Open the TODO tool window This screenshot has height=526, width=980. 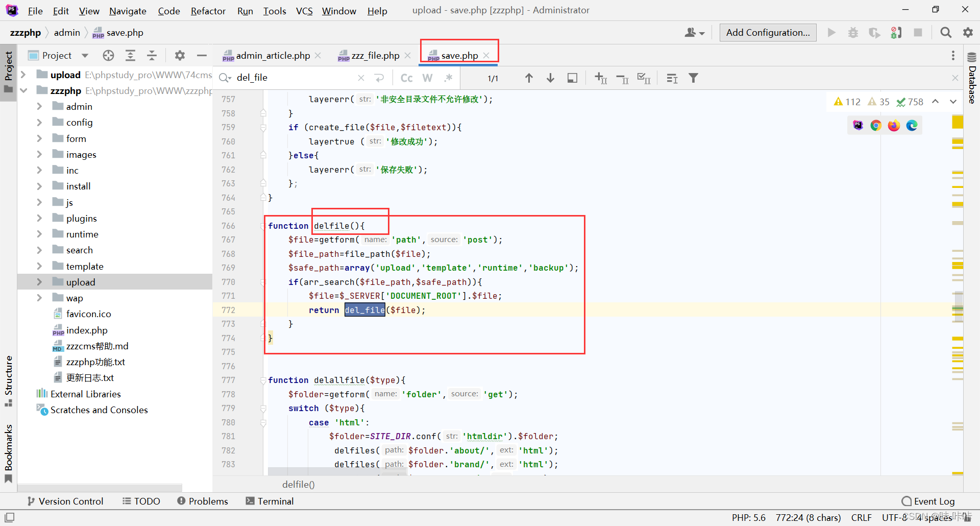(141, 501)
